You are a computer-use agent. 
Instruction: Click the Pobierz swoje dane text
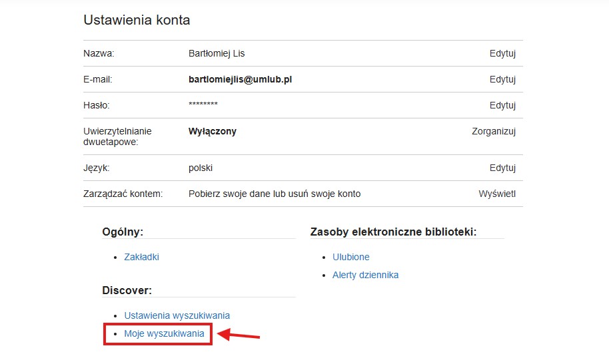click(x=230, y=194)
